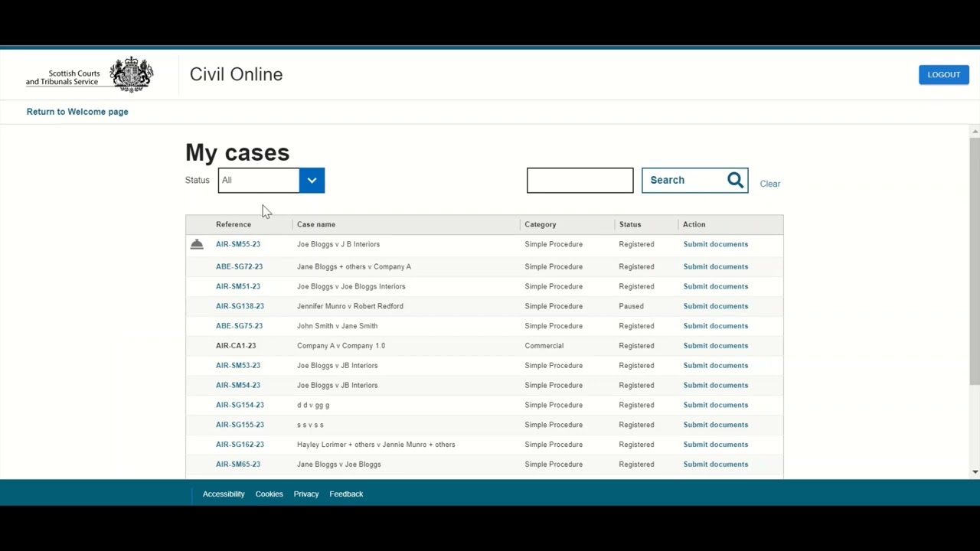Submit documents for Commercial case AIR-CA1-23
The height and width of the screenshot is (551, 980).
tap(716, 346)
